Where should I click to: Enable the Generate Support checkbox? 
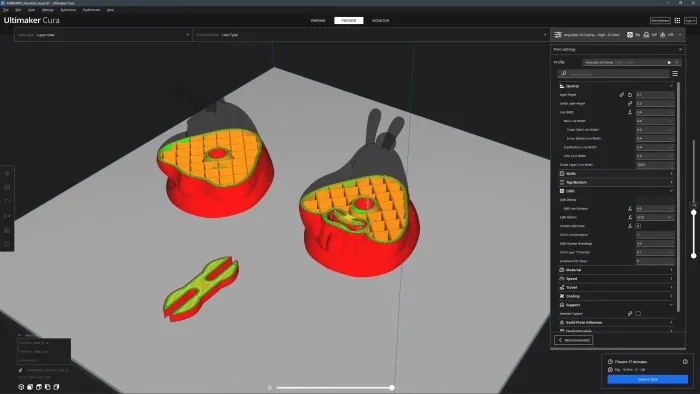[x=638, y=314]
